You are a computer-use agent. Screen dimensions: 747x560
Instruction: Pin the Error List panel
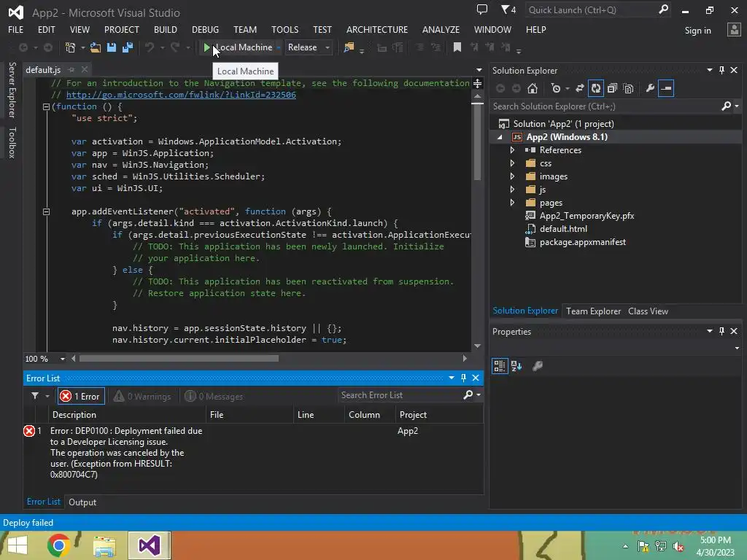[463, 378]
